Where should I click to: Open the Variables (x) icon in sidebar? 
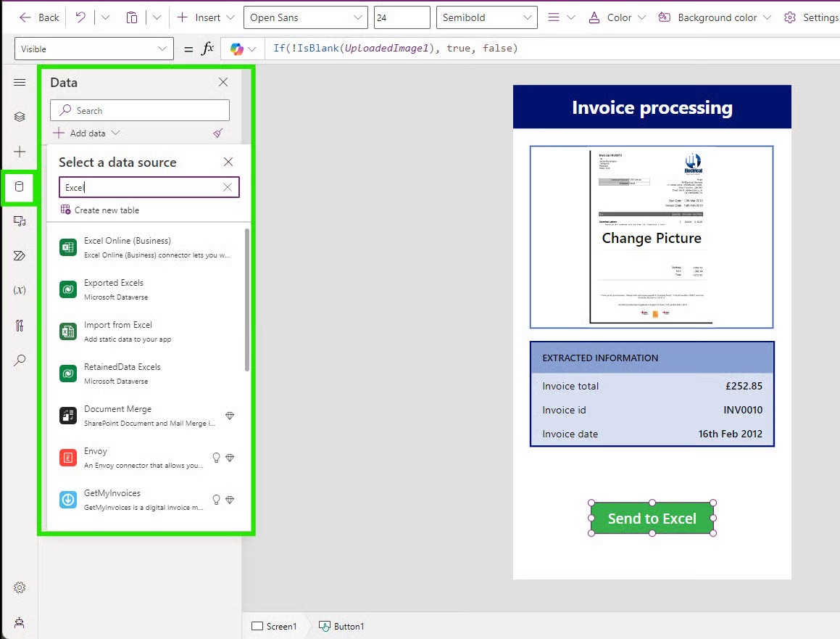20,290
